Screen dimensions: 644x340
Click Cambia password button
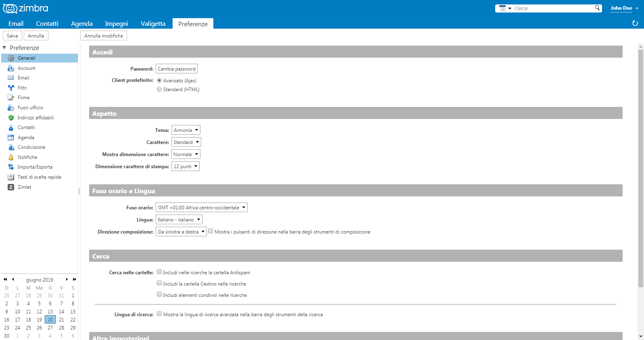click(177, 69)
